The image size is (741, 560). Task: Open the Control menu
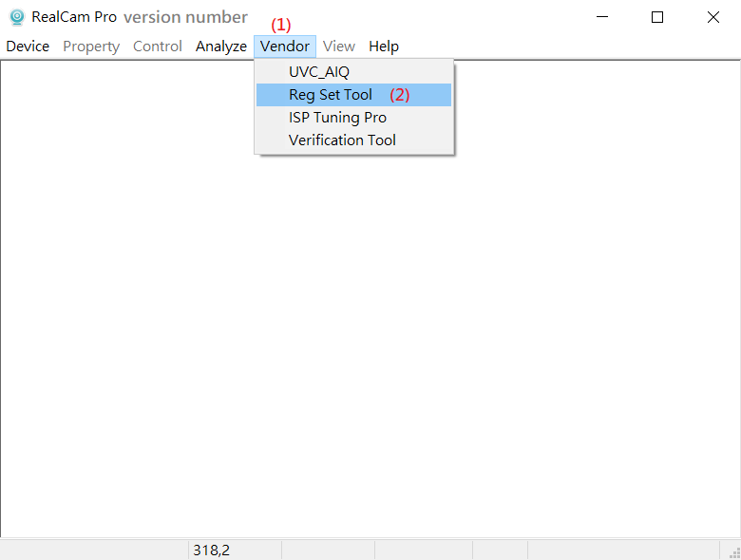point(158,47)
